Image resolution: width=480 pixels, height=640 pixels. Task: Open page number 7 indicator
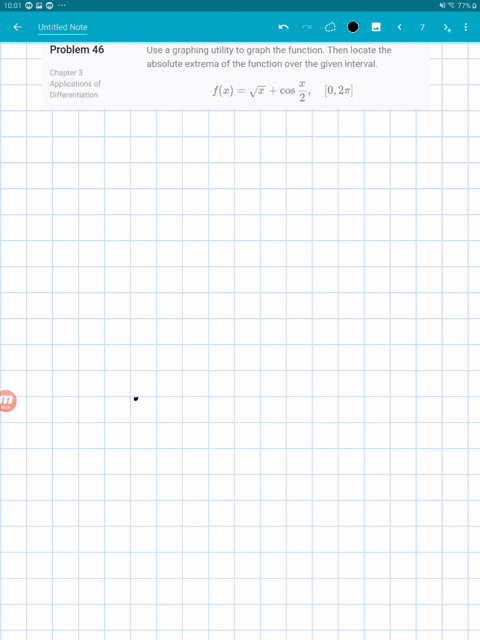[x=422, y=27]
